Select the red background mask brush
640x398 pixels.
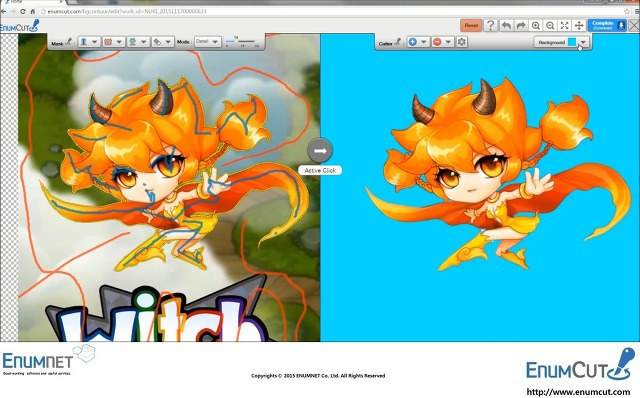(108, 42)
